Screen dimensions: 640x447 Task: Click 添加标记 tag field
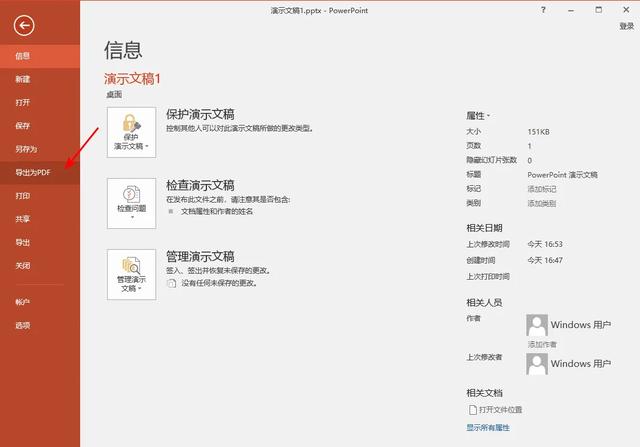pyautogui.click(x=542, y=189)
